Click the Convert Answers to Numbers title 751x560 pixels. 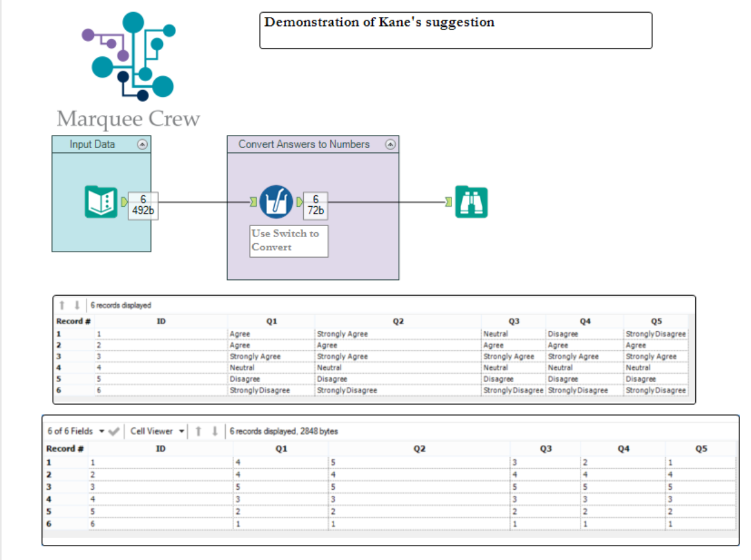tap(304, 145)
